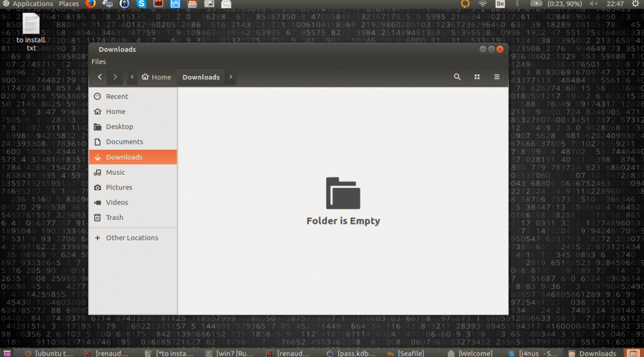Toggle grid/list view button

click(x=477, y=77)
